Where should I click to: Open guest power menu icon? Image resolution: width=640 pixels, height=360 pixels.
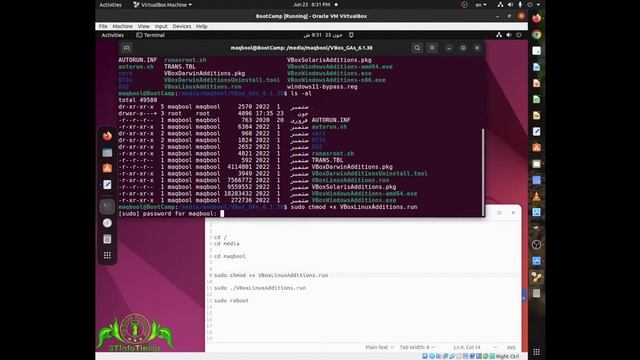tap(519, 35)
